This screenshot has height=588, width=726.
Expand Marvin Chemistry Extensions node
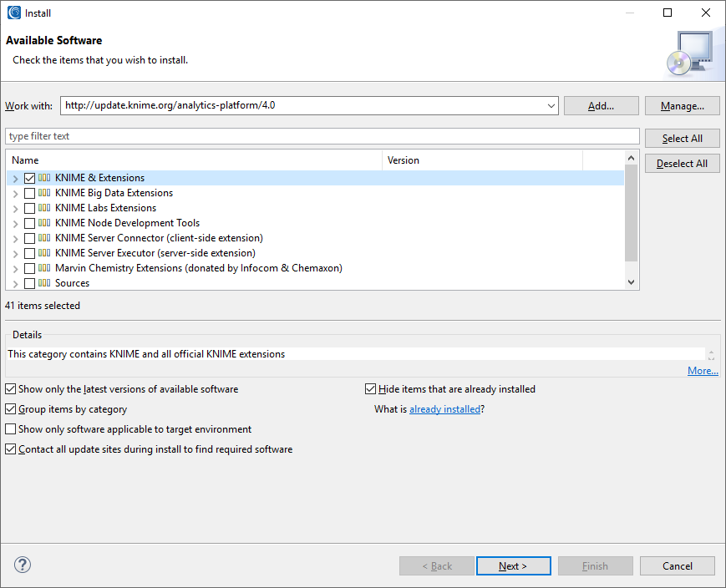[x=15, y=269]
